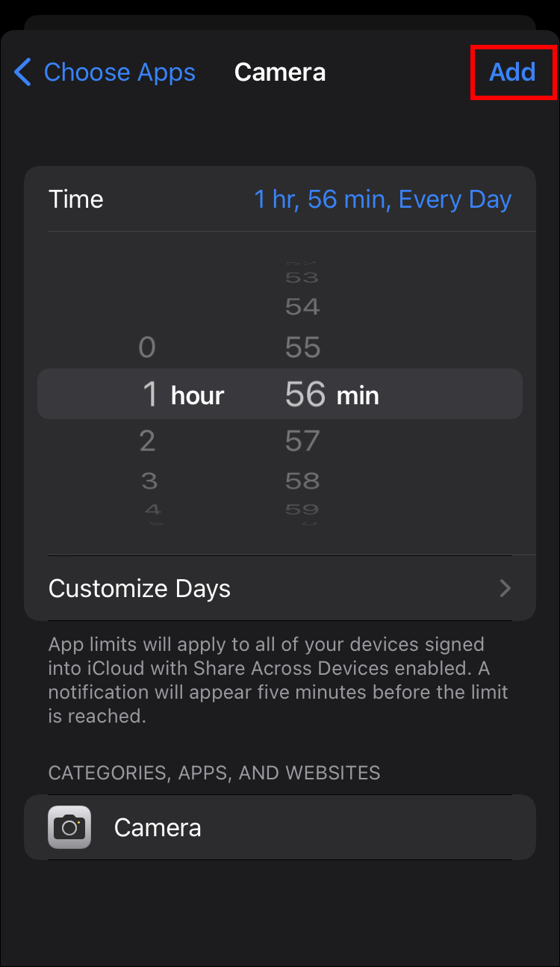The height and width of the screenshot is (967, 560).
Task: Open the Customize Days label
Action: click(x=140, y=589)
